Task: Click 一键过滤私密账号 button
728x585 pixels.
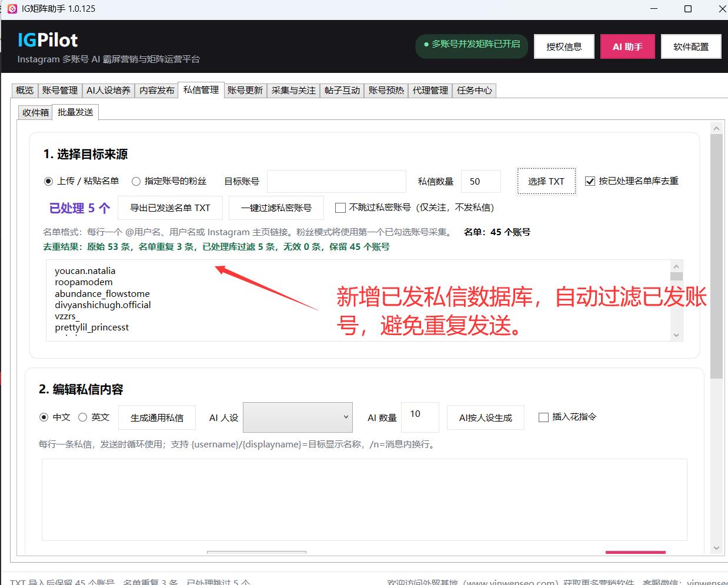Action: [276, 208]
